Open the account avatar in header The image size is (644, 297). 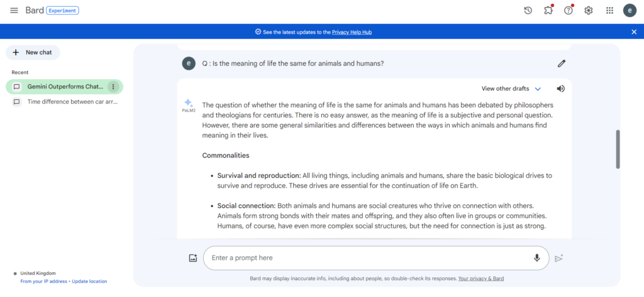630,11
